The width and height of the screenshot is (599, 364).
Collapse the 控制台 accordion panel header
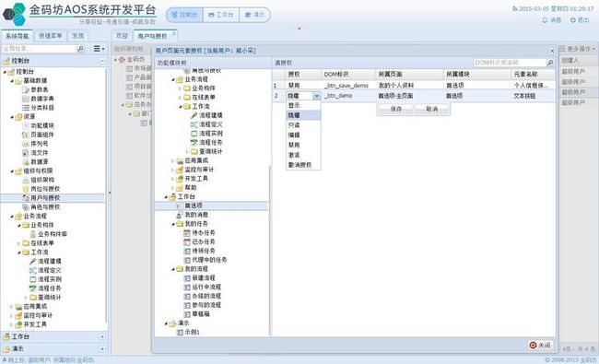[x=102, y=61]
